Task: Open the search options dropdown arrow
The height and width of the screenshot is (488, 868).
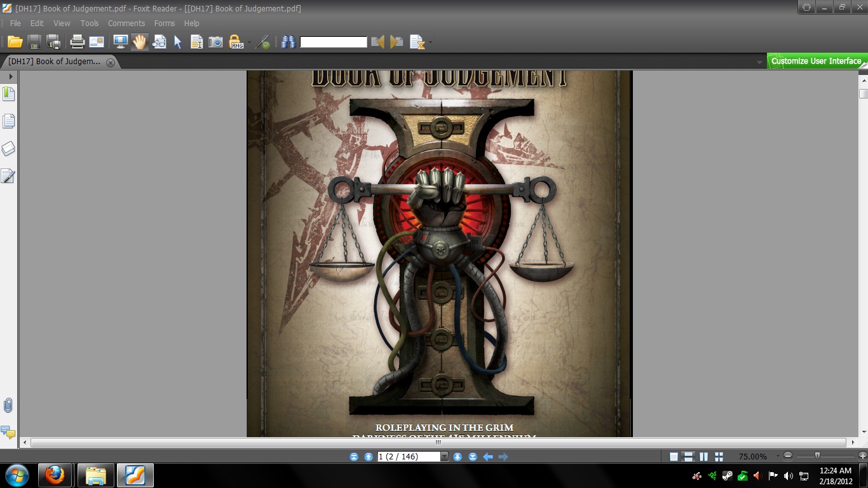Action: pos(431,43)
